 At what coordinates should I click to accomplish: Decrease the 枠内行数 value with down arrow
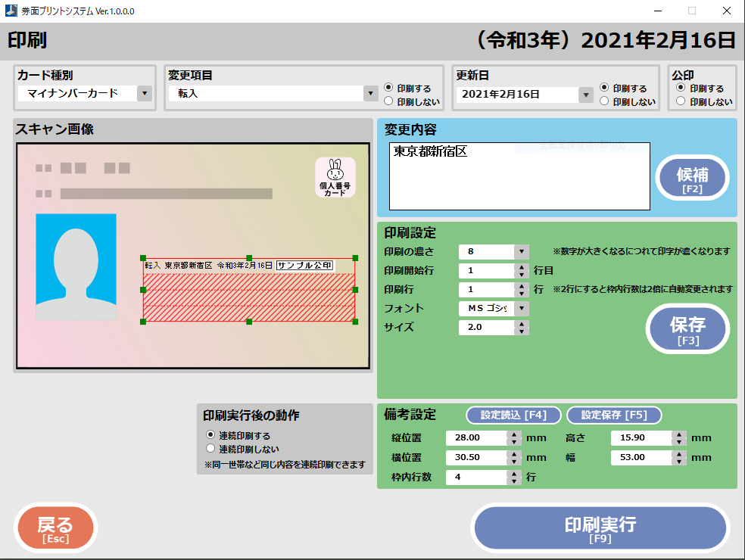(513, 481)
